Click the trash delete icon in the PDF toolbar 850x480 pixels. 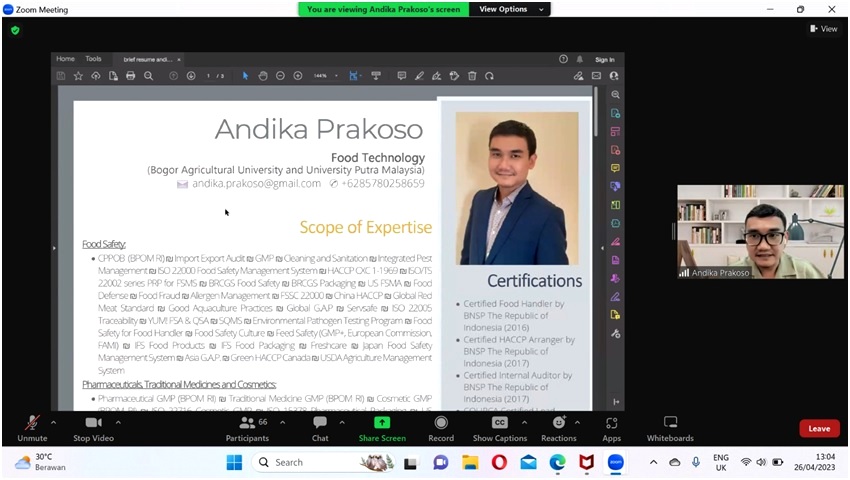[472, 76]
